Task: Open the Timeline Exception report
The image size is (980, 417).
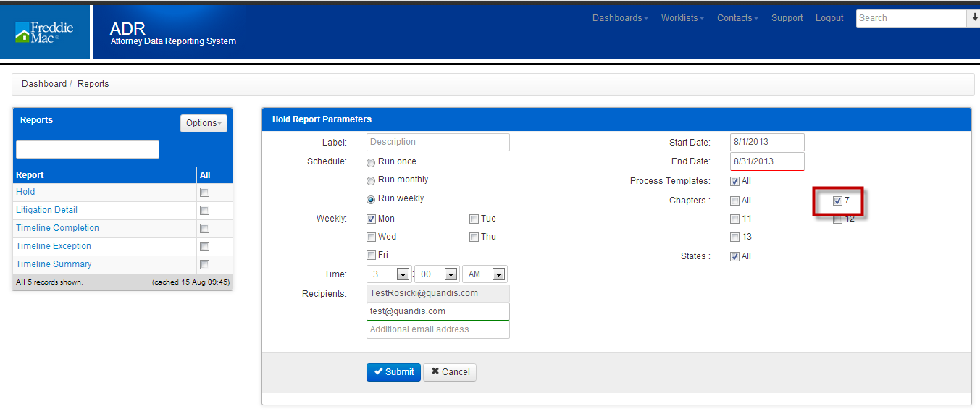Action: [54, 246]
